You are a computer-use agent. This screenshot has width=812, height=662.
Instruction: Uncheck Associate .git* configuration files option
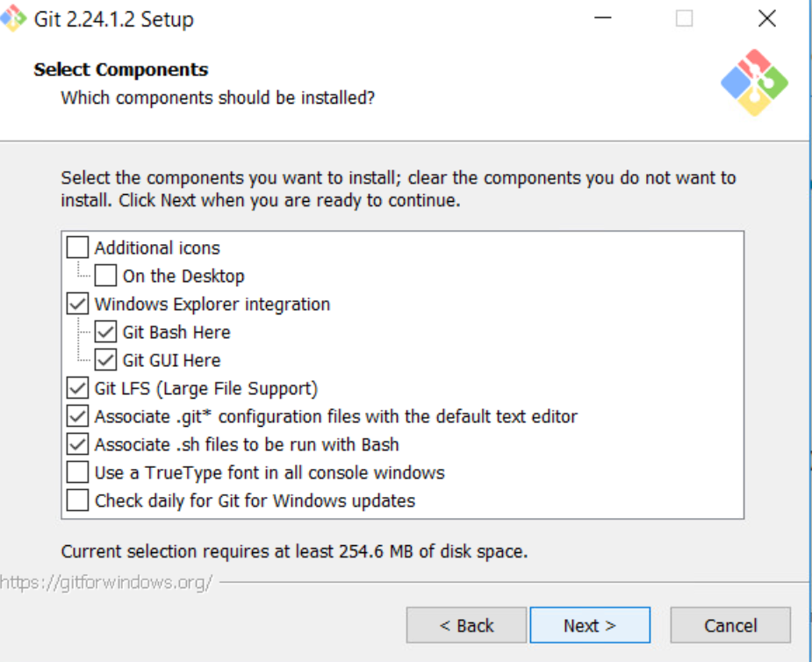point(78,416)
